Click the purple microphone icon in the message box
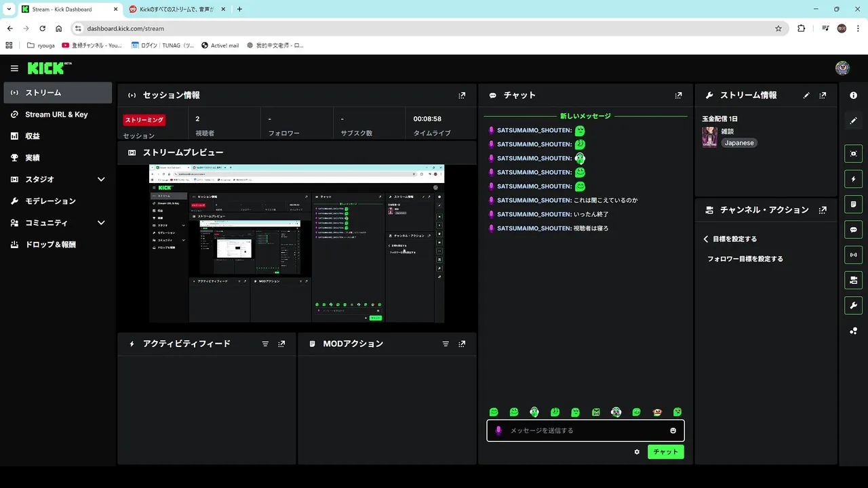Image resolution: width=868 pixels, height=488 pixels. pyautogui.click(x=498, y=430)
